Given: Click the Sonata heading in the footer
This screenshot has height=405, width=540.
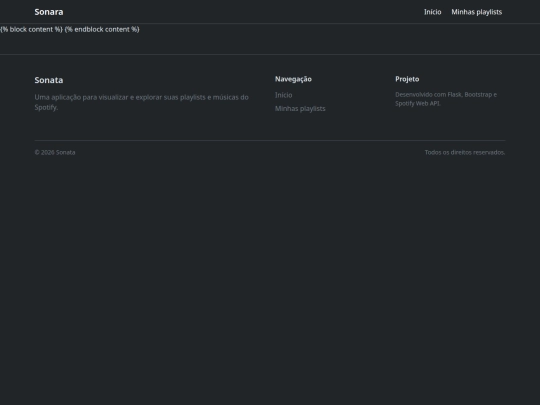Looking at the screenshot, I should pyautogui.click(x=49, y=80).
